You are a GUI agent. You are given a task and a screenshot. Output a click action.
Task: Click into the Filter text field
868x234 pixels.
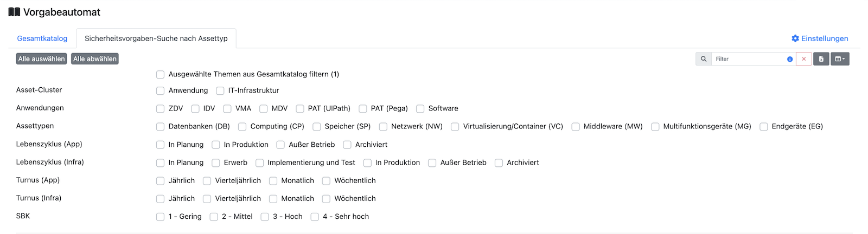click(x=749, y=59)
